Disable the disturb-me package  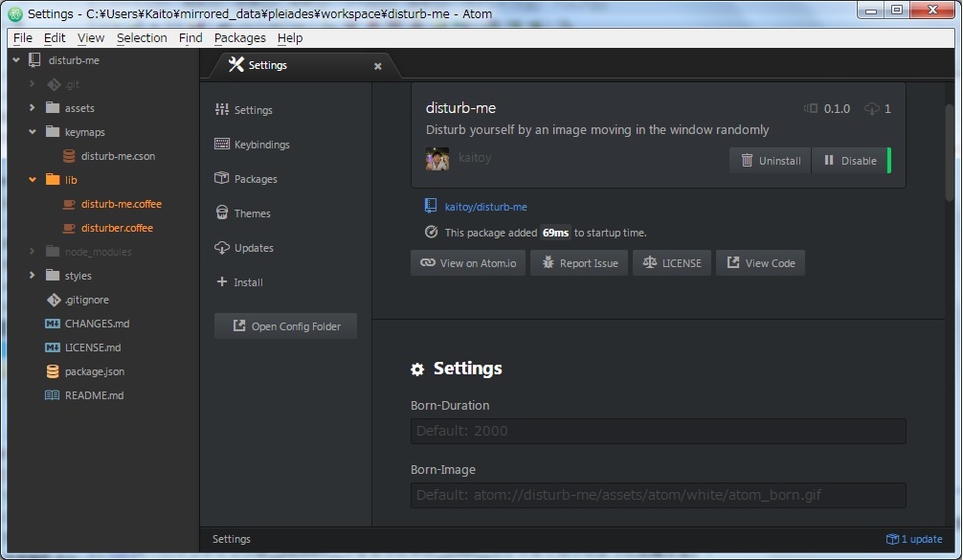point(851,160)
